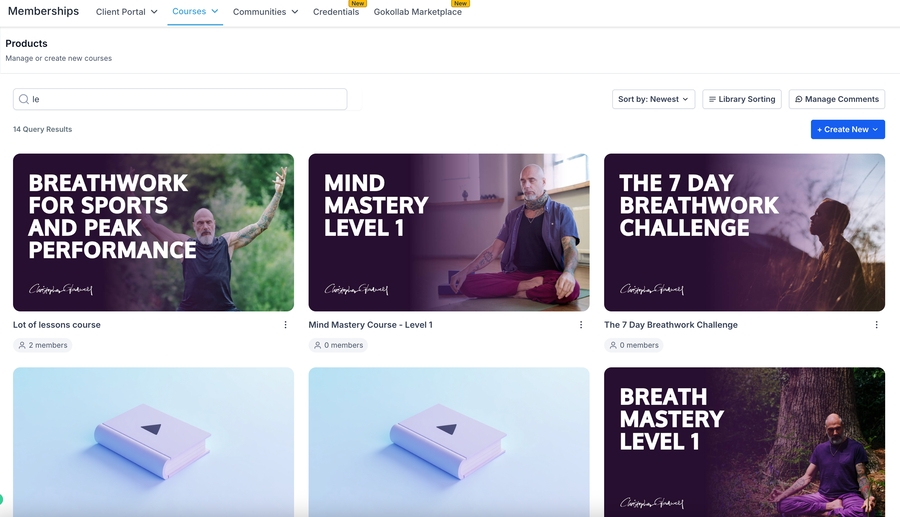
Task: Click the magnifier icon in the search box
Action: click(x=24, y=99)
